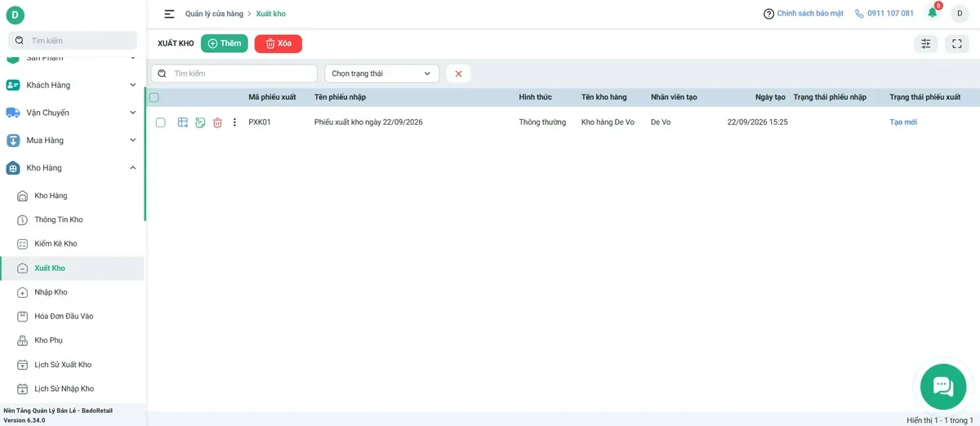Click Quản lý cửa hàng breadcrumb
The width and height of the screenshot is (980, 426).
coord(214,14)
